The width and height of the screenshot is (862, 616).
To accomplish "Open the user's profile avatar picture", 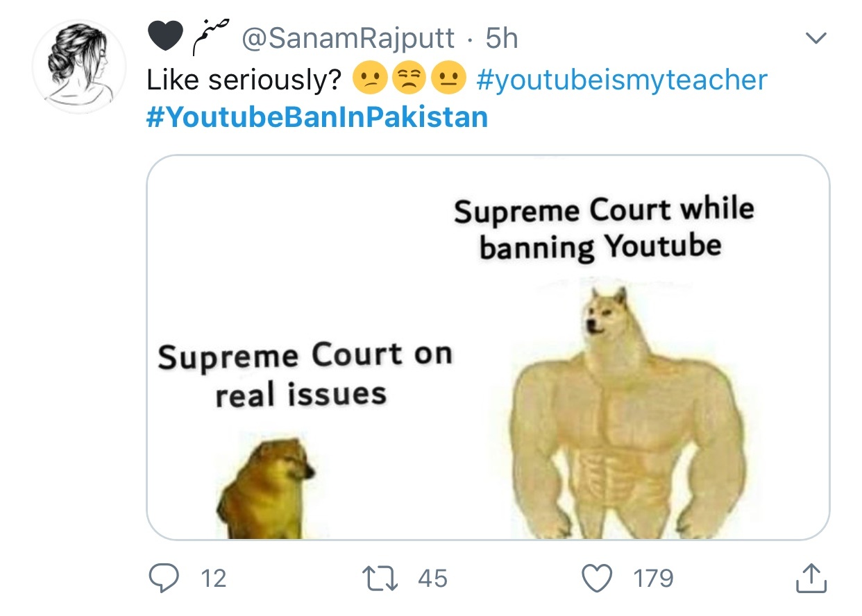I will (x=80, y=66).
